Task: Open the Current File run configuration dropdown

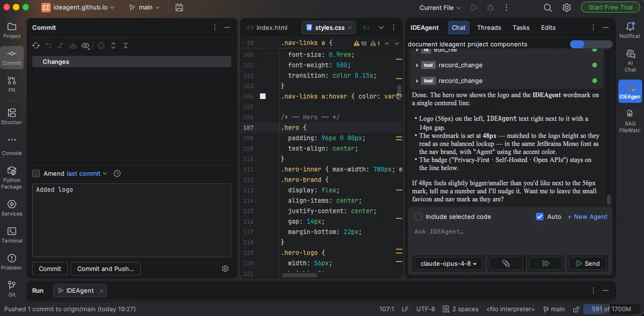Action: (440, 8)
